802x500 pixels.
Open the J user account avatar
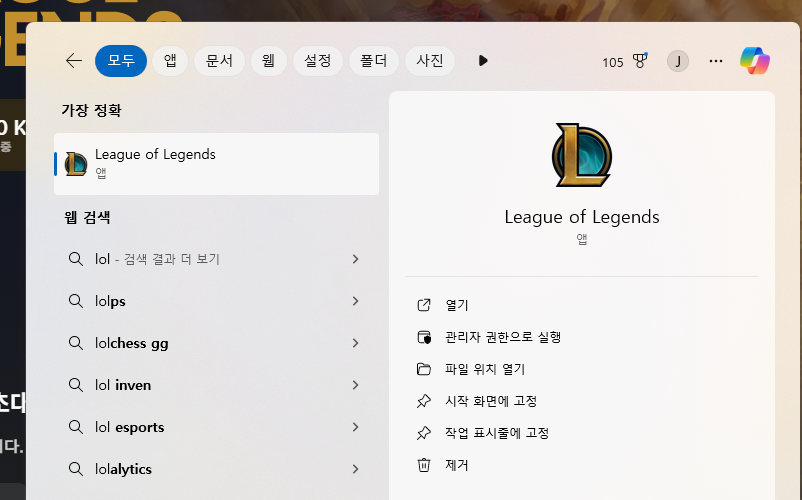pyautogui.click(x=678, y=61)
